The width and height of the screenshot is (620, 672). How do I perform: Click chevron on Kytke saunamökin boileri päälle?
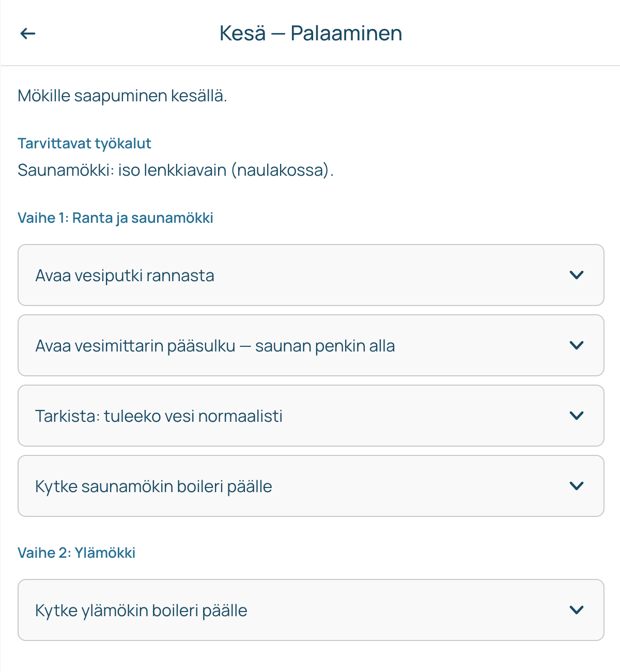coord(577,486)
